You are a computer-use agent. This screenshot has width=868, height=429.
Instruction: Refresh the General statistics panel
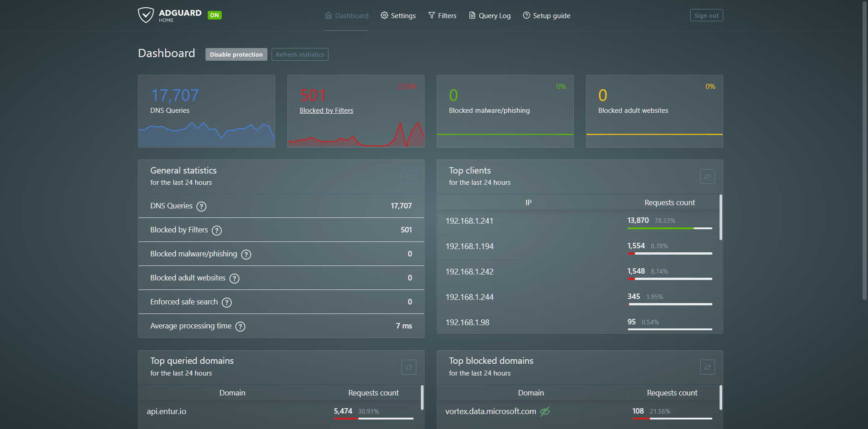408,177
